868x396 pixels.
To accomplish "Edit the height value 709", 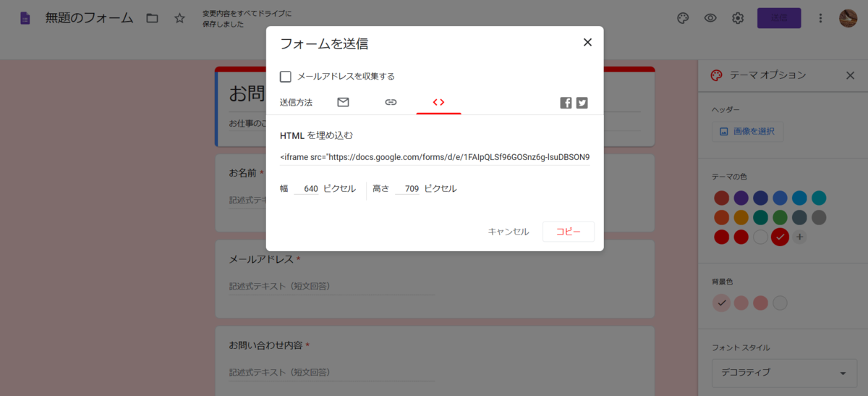I will (407, 189).
